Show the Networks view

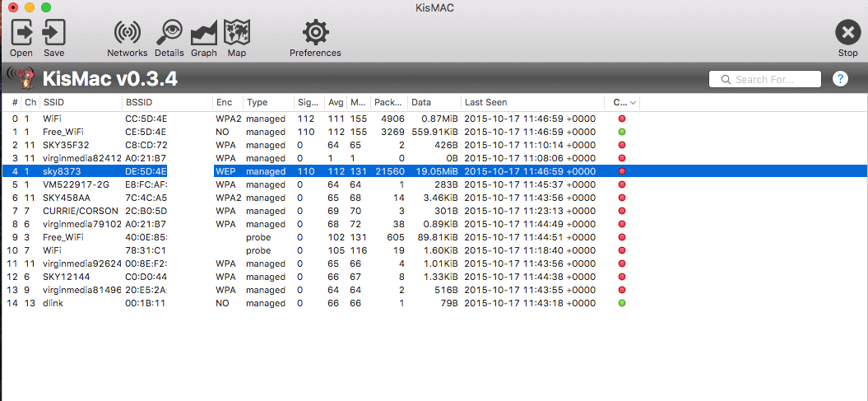pyautogui.click(x=128, y=32)
